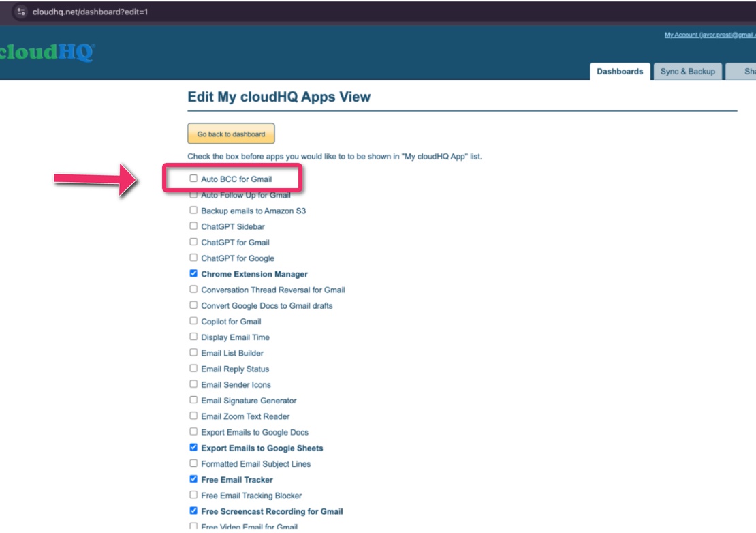
Task: Uncheck the Free Email Tracker checkbox
Action: 193,479
